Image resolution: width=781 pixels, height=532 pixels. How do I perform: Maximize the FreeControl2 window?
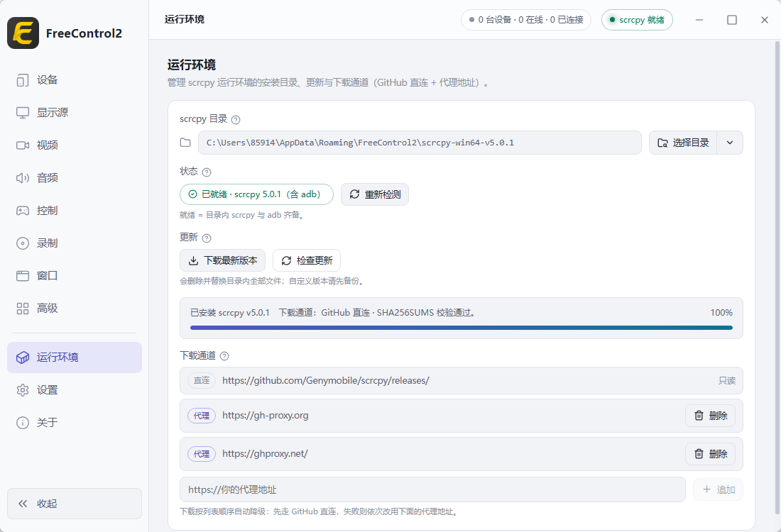[x=732, y=20]
